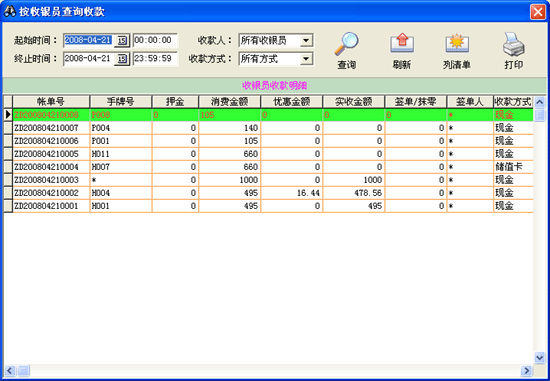Screen dimensions: 550x381
Task: Click vertical scrollbar down arrow
Action: [539, 357]
